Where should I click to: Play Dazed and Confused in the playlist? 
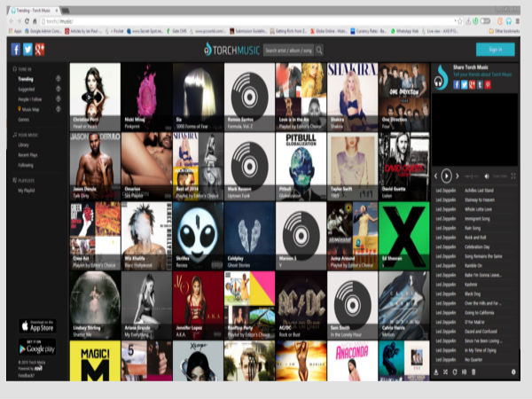(x=481, y=332)
